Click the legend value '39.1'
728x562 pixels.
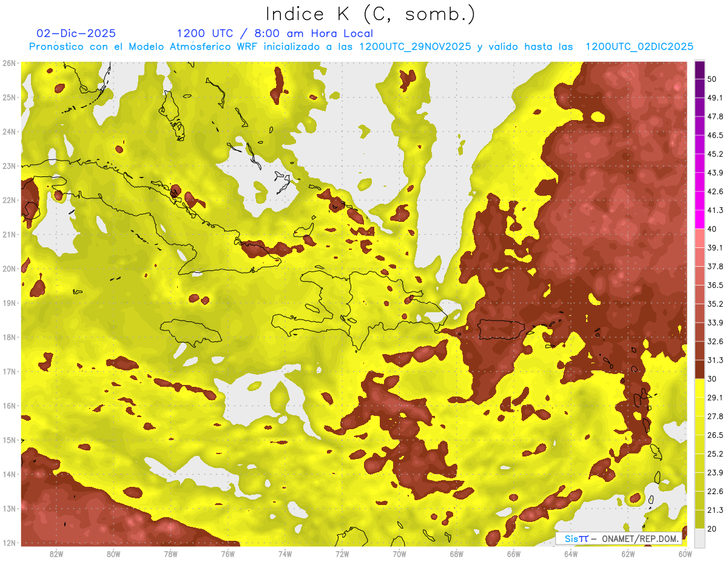(715, 247)
